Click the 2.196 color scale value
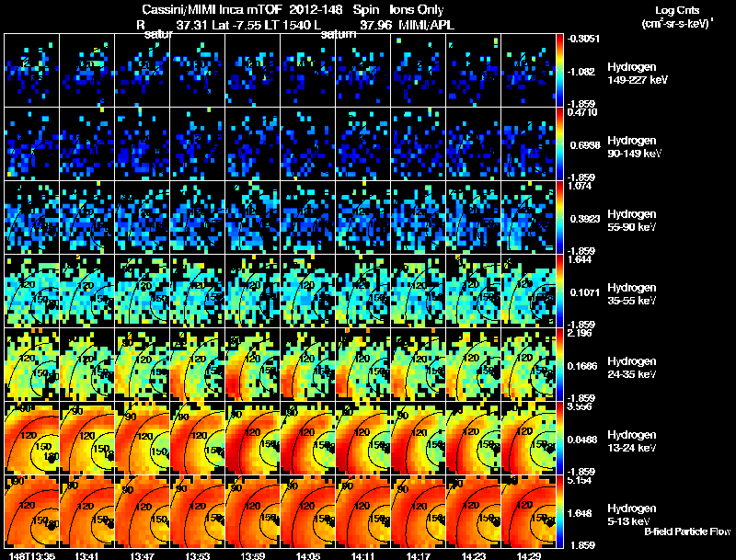This screenshot has height=560, width=736. coord(580,333)
